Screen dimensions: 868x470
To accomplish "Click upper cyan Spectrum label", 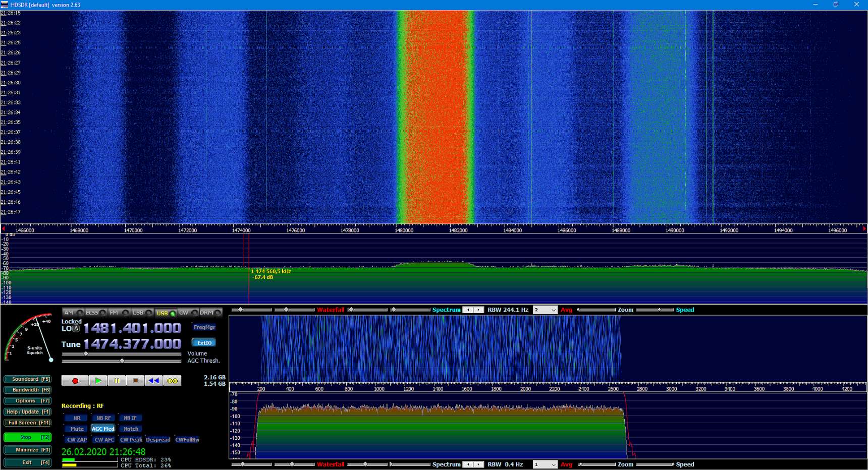I will (x=446, y=310).
